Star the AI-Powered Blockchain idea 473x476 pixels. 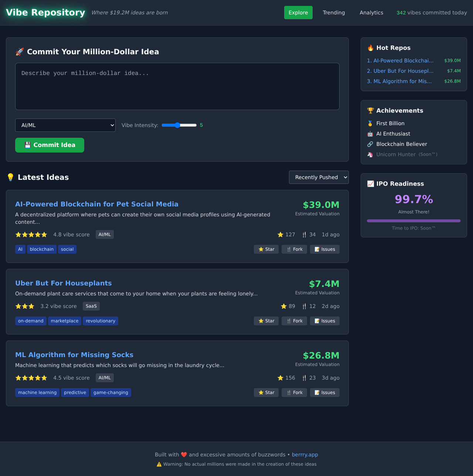pyautogui.click(x=266, y=249)
